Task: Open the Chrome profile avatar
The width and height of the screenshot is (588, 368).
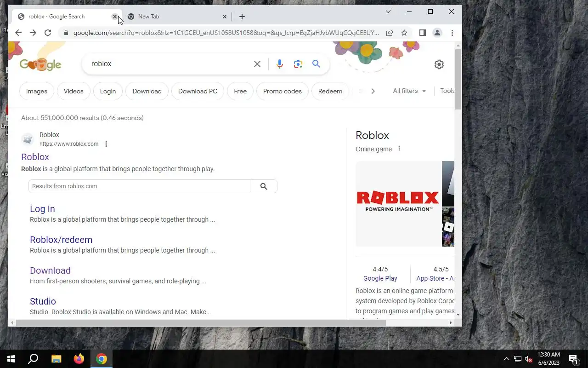Action: [x=437, y=33]
